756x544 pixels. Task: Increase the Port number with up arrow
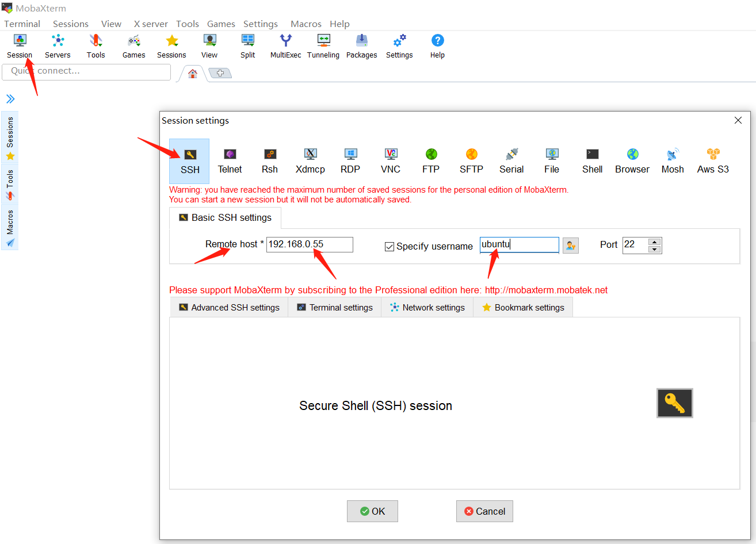tap(654, 242)
